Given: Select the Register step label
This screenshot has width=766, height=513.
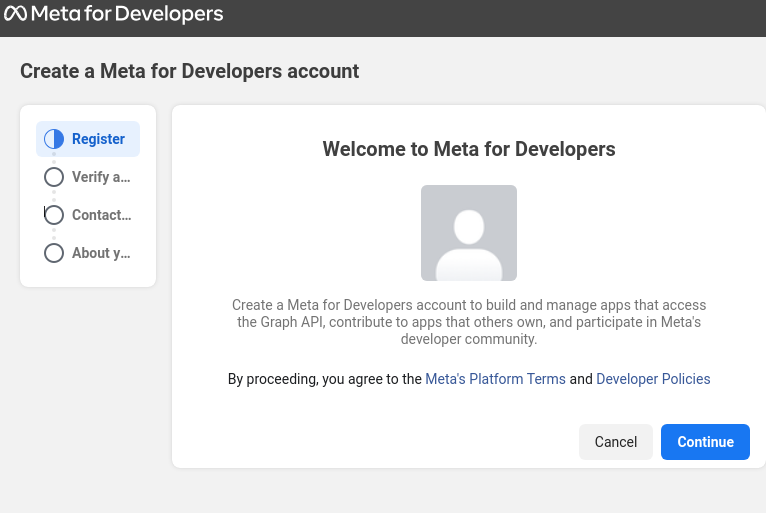Looking at the screenshot, I should pos(98,139).
